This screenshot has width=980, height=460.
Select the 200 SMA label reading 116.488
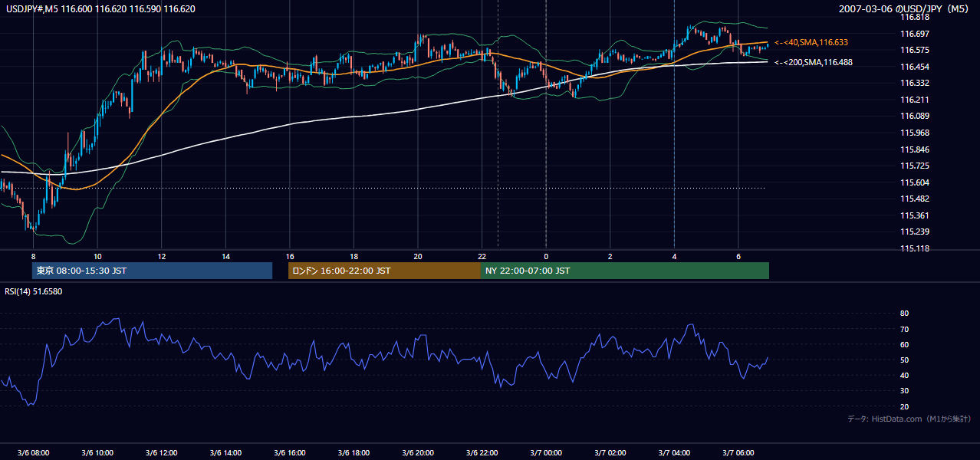coord(813,63)
